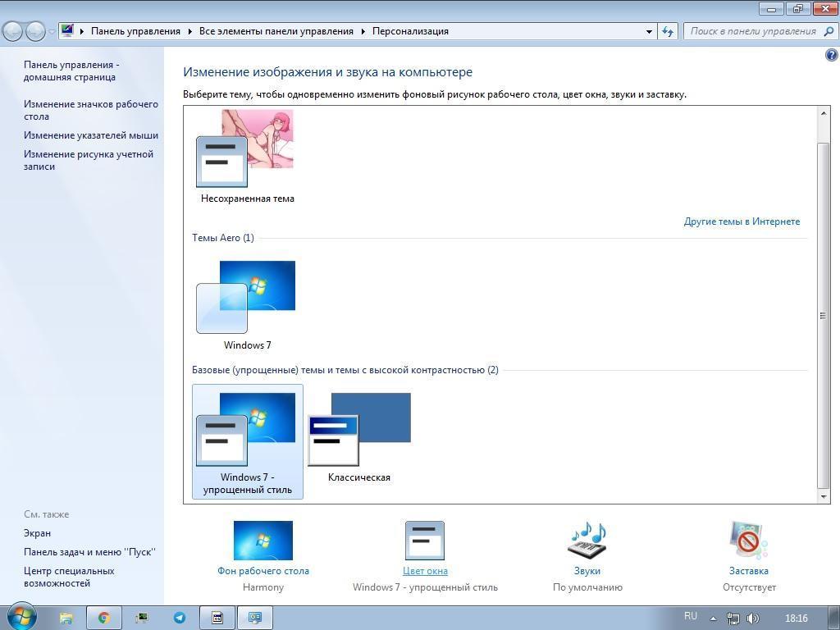
Task: Open the "Фон рабочего стола" text link
Action: point(263,571)
